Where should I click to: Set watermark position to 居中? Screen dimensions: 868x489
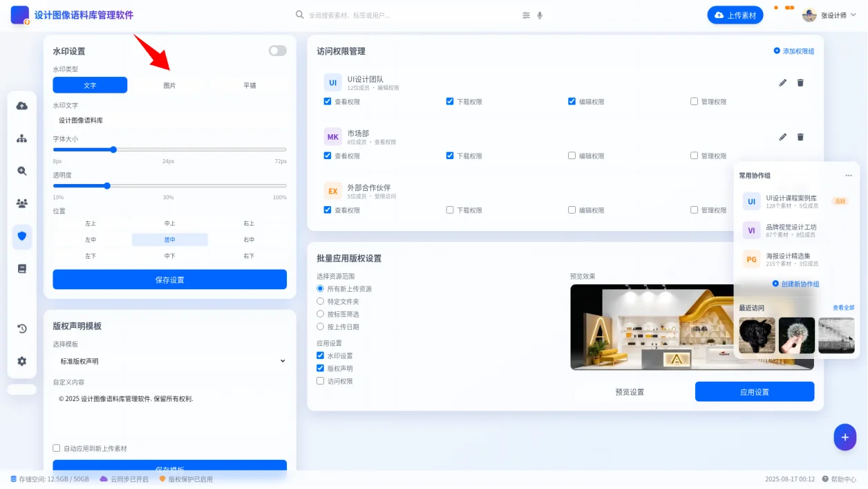click(170, 239)
